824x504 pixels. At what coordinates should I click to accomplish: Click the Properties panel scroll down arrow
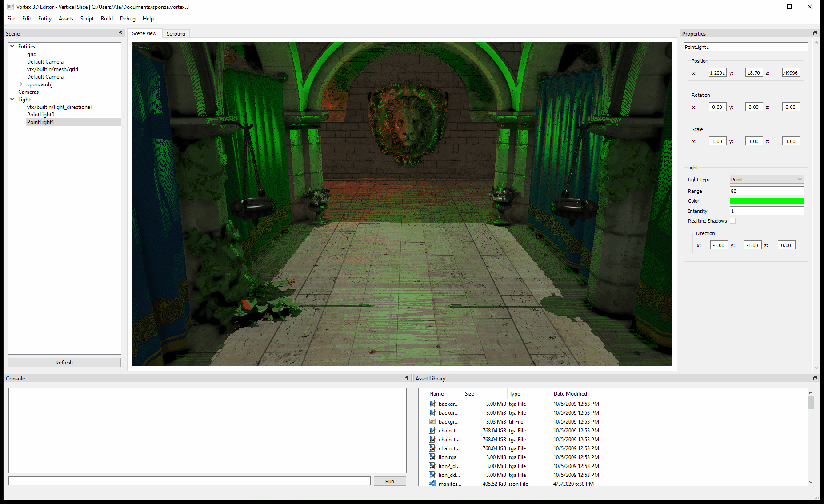[816, 368]
